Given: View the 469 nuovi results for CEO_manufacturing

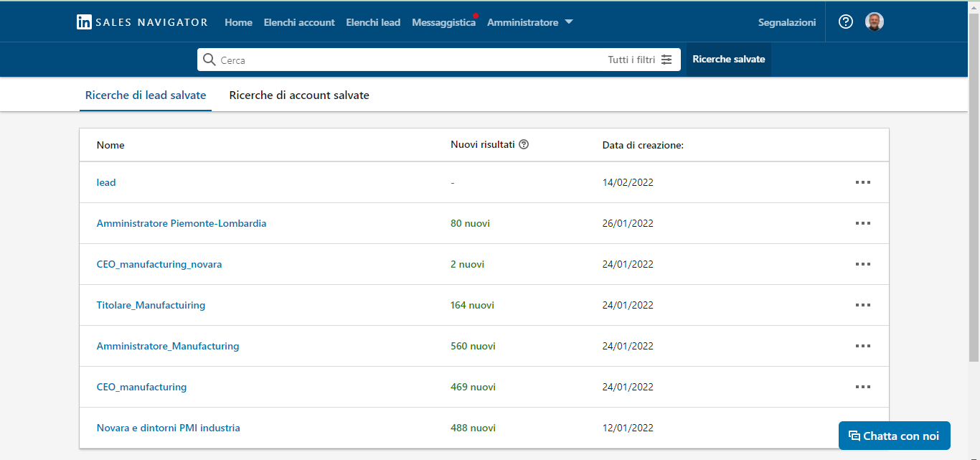Looking at the screenshot, I should coord(473,387).
